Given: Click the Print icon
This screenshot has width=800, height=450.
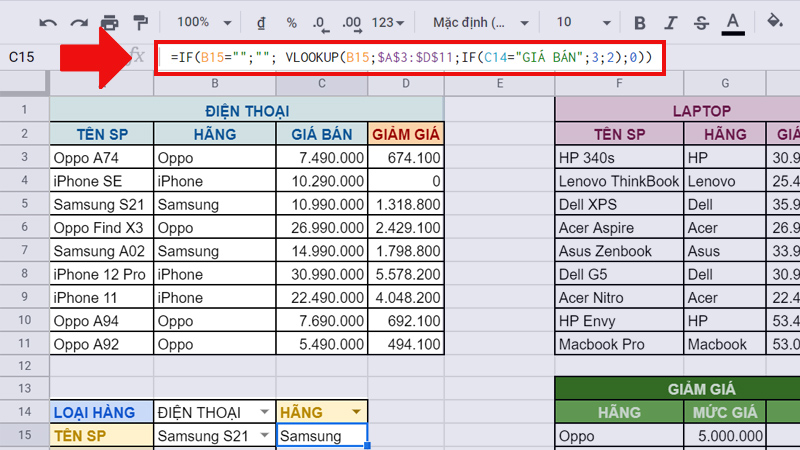Looking at the screenshot, I should (109, 22).
